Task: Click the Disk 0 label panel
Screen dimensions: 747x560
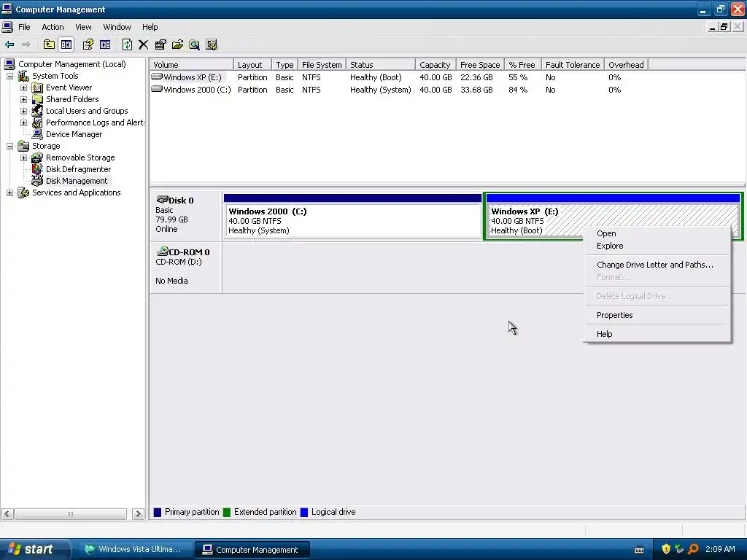Action: (186, 215)
